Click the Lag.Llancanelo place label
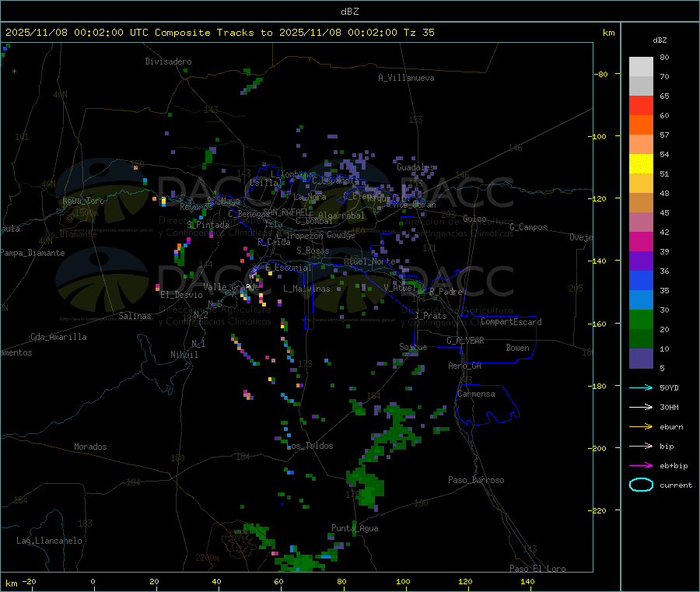 point(50,541)
